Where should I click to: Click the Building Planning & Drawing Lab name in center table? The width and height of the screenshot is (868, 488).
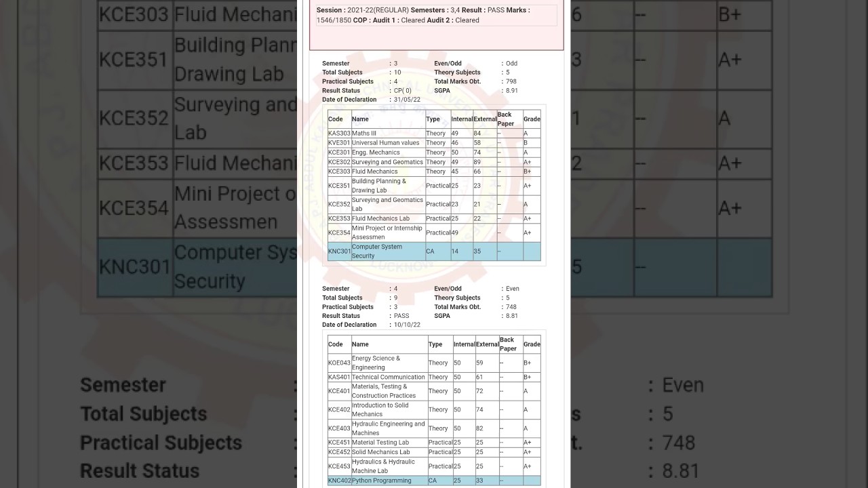tap(379, 186)
